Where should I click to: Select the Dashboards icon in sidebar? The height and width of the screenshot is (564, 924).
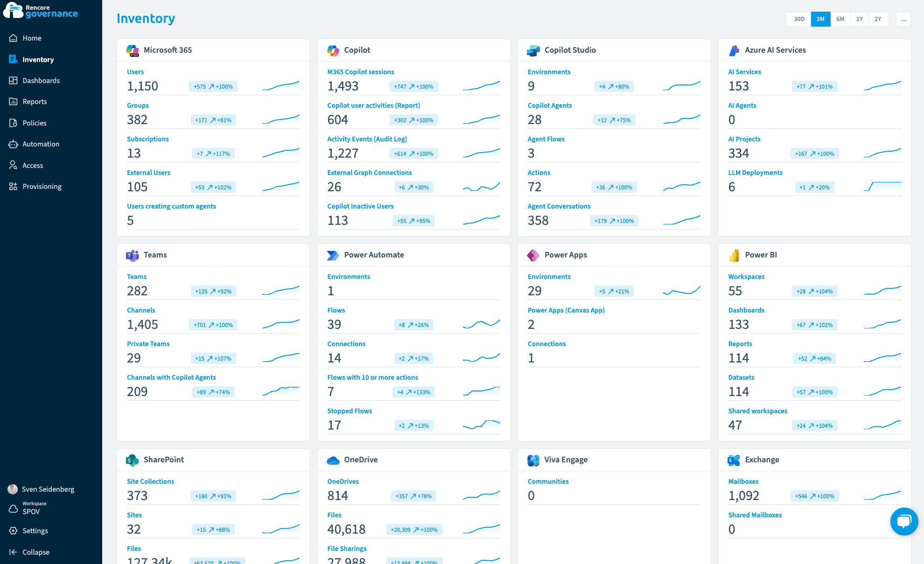pos(13,80)
